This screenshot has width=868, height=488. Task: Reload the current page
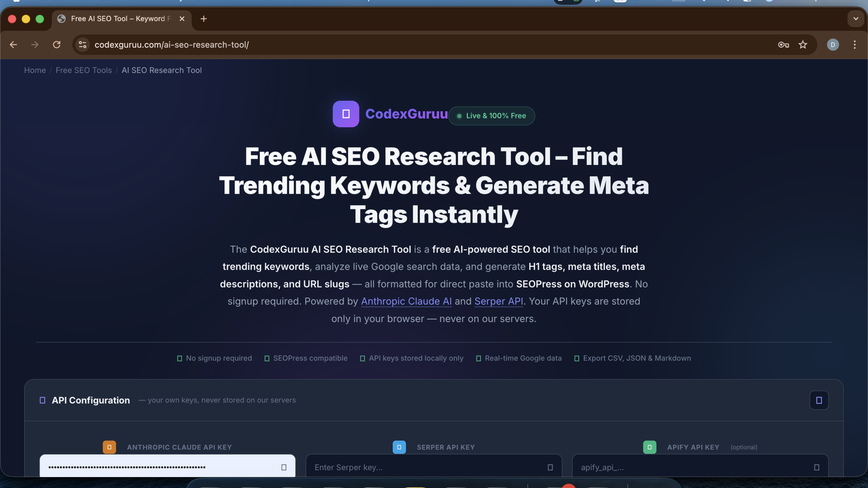coord(56,45)
